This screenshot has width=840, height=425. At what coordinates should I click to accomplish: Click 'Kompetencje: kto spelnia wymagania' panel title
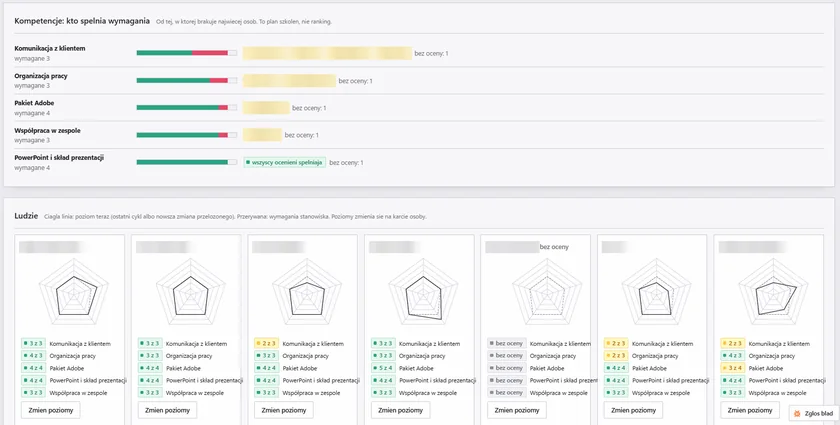[x=82, y=21]
